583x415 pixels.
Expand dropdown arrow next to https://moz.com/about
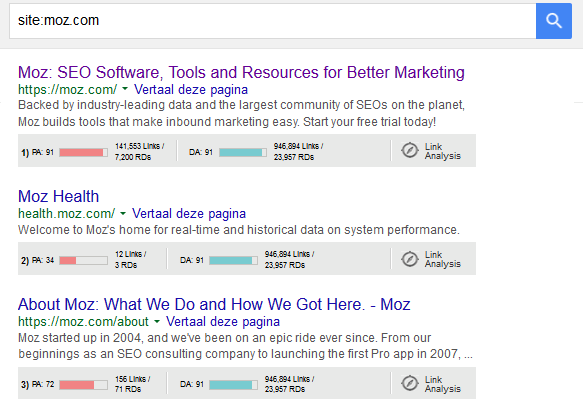coord(157,321)
